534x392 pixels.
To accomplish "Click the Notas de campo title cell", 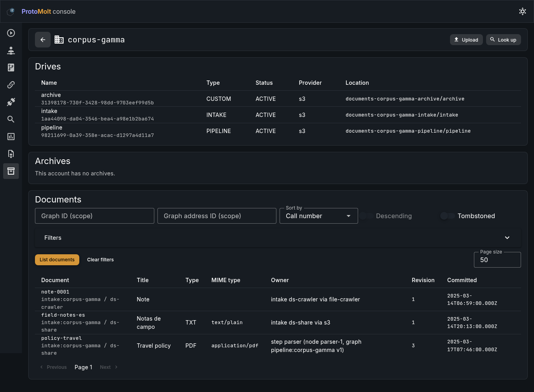I will [x=149, y=323].
